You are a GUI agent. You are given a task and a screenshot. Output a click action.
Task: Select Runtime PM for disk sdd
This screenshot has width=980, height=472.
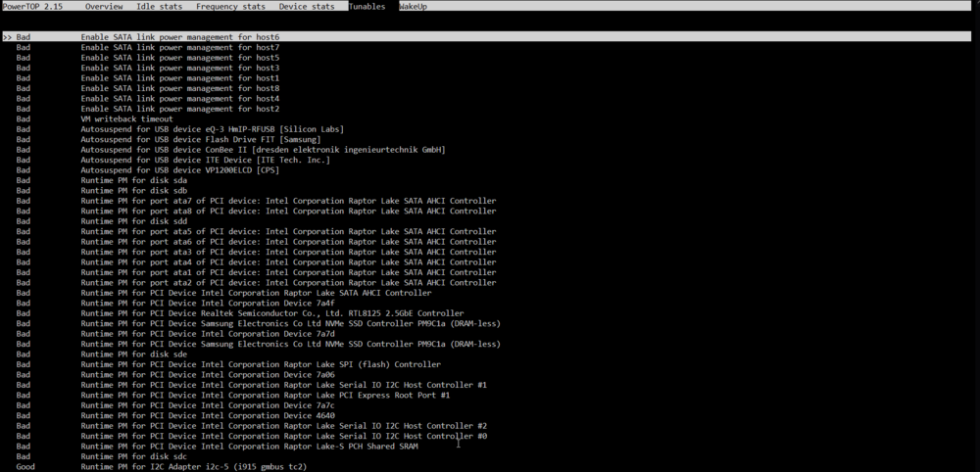tap(101, 221)
